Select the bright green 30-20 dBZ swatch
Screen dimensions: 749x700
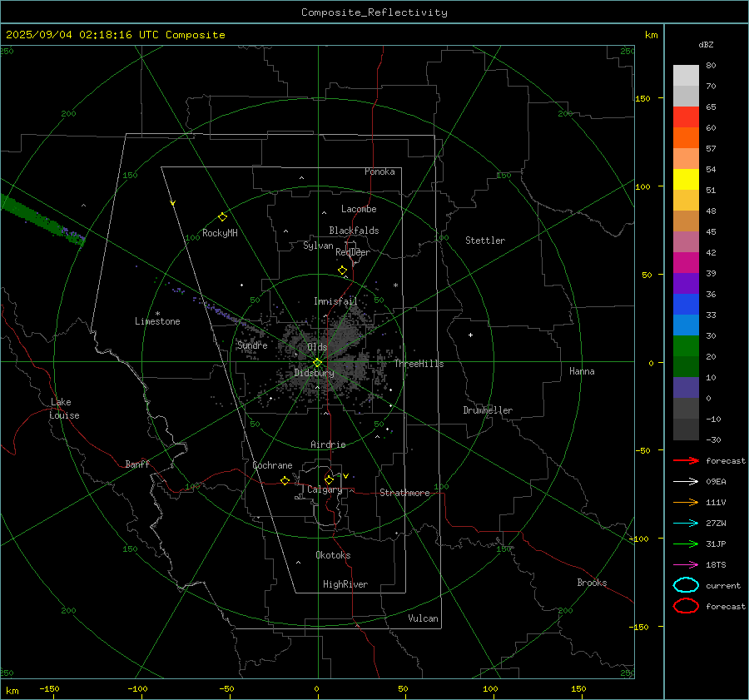tap(686, 346)
